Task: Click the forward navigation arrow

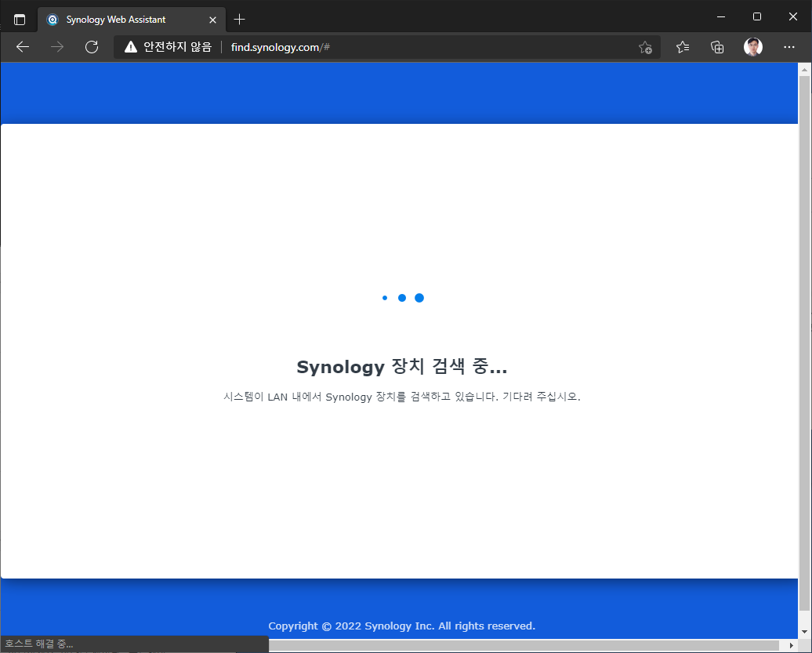Action: point(57,47)
